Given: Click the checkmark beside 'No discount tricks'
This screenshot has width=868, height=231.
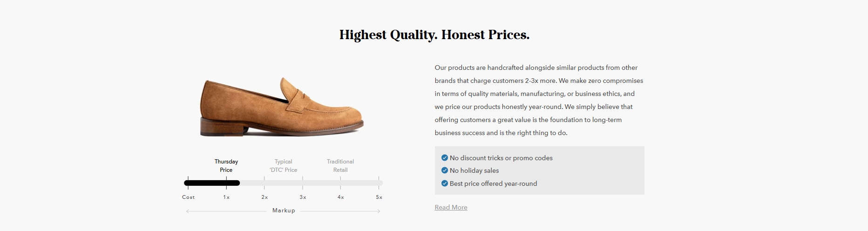Looking at the screenshot, I should pos(444,157).
